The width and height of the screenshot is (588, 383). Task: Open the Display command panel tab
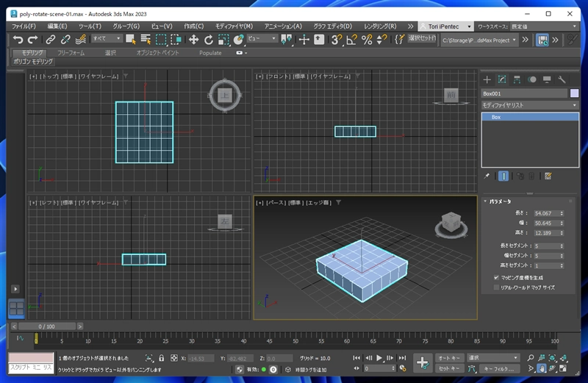pyautogui.click(x=547, y=79)
